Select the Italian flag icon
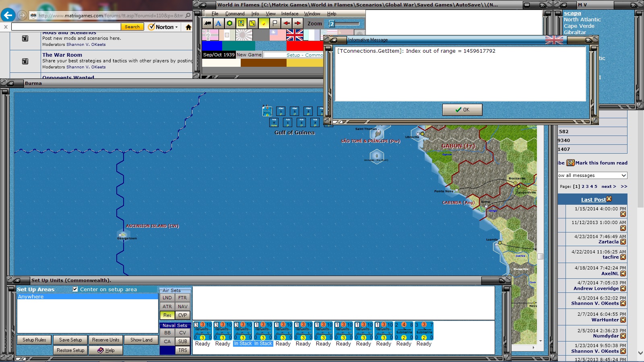Viewport: 644px width, 362px height. [x=227, y=35]
